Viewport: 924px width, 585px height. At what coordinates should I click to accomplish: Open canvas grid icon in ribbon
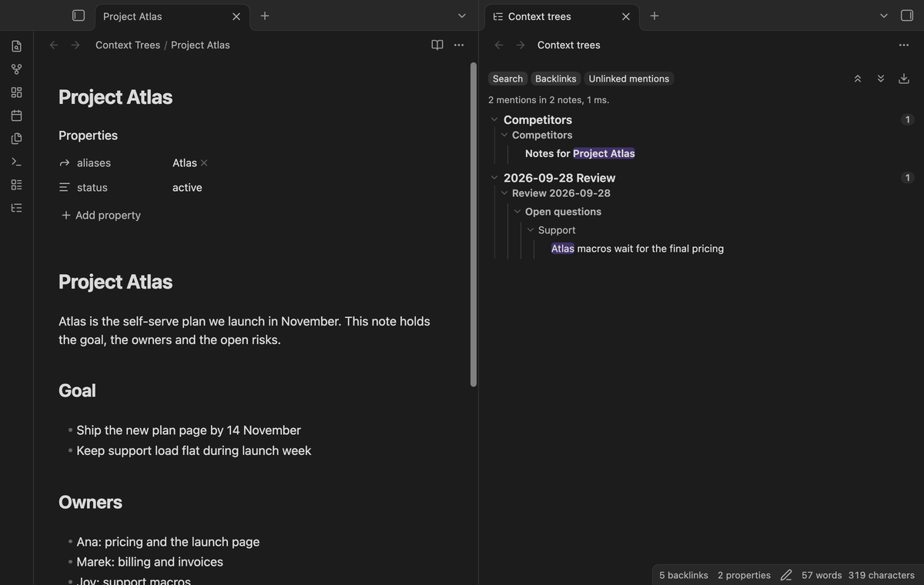tap(16, 92)
